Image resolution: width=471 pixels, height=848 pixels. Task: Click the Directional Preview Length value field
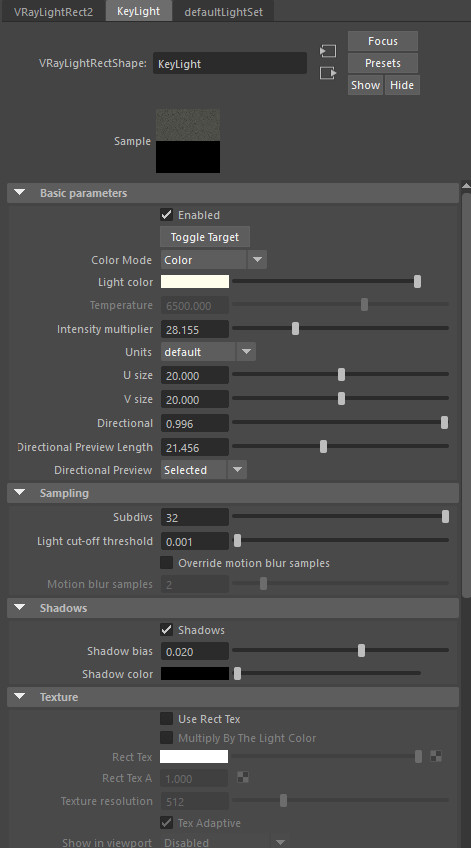(x=195, y=447)
